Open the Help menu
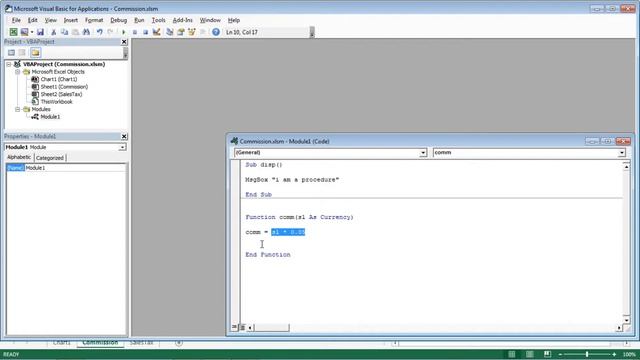The height and width of the screenshot is (360, 640). coord(233,20)
